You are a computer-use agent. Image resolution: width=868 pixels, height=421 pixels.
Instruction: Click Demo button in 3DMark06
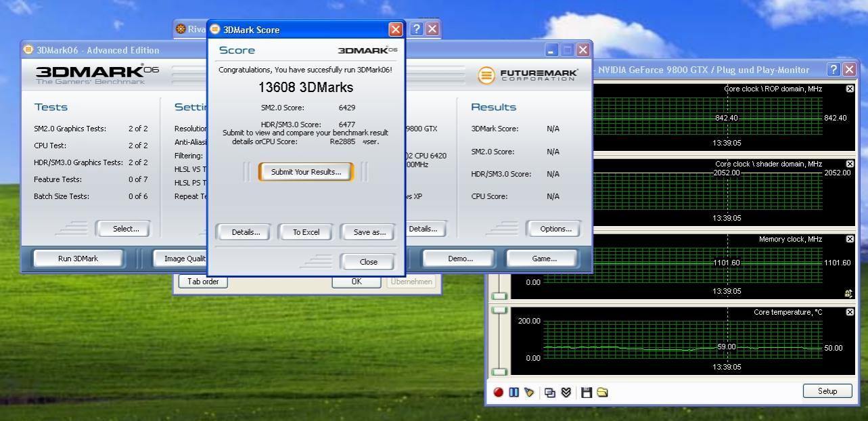[x=460, y=259]
